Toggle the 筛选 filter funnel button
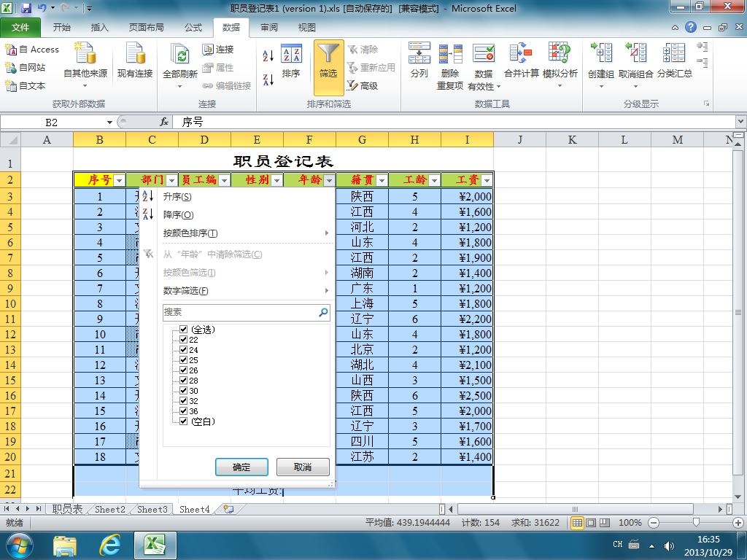 (328, 67)
